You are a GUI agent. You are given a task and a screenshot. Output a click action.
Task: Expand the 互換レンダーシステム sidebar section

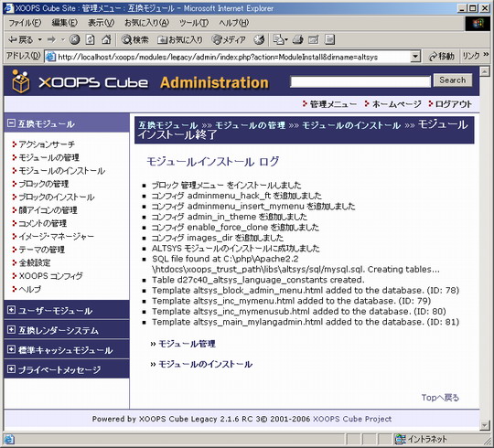pyautogui.click(x=11, y=330)
